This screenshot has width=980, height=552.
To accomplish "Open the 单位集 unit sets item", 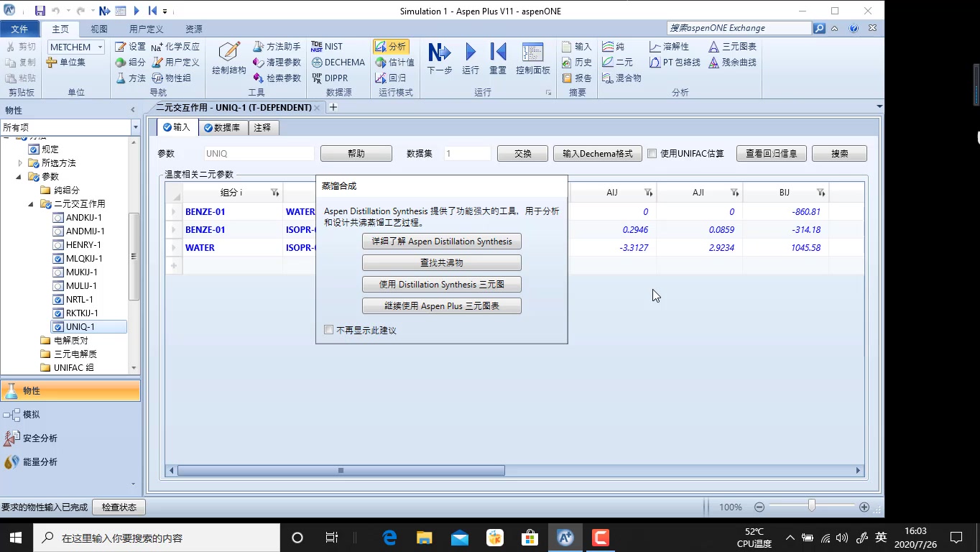I will pyautogui.click(x=66, y=63).
